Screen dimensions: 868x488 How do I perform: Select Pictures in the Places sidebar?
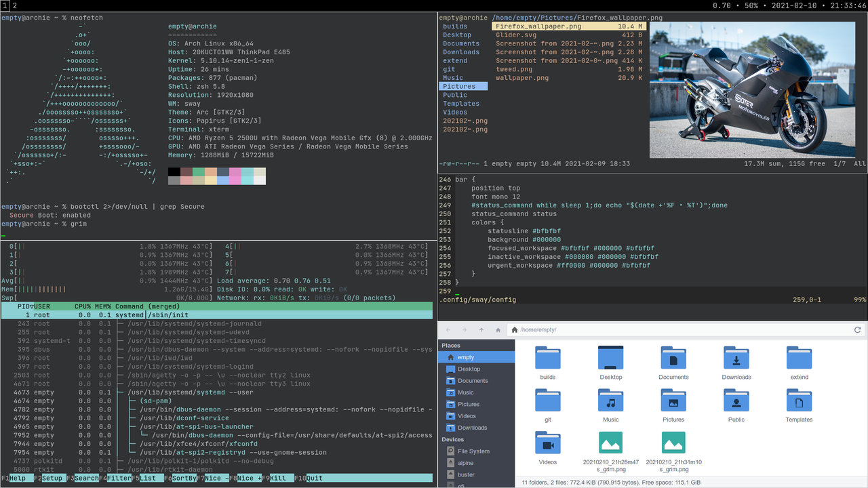(476, 404)
